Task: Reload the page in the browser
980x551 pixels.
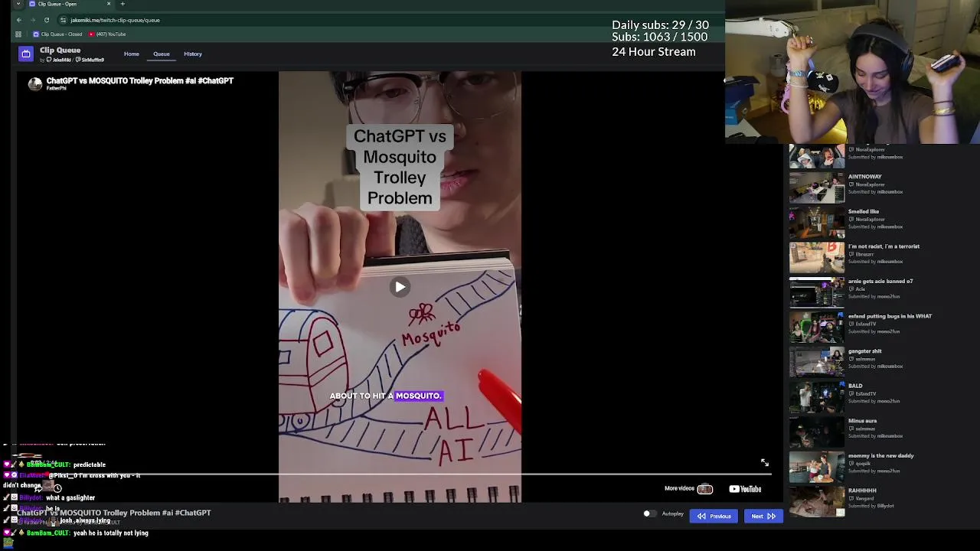Action: click(47, 20)
